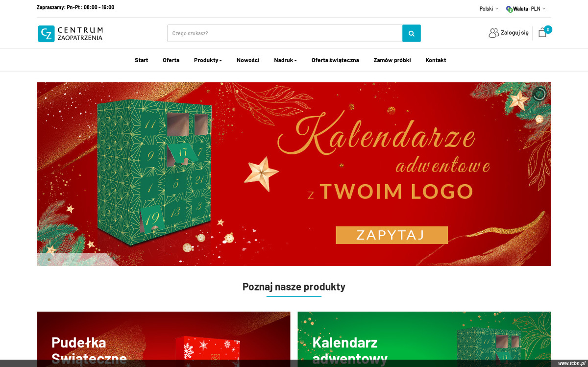This screenshot has height=367, width=588.
Task: Click the circular slider indicator on the banner
Action: (x=539, y=94)
